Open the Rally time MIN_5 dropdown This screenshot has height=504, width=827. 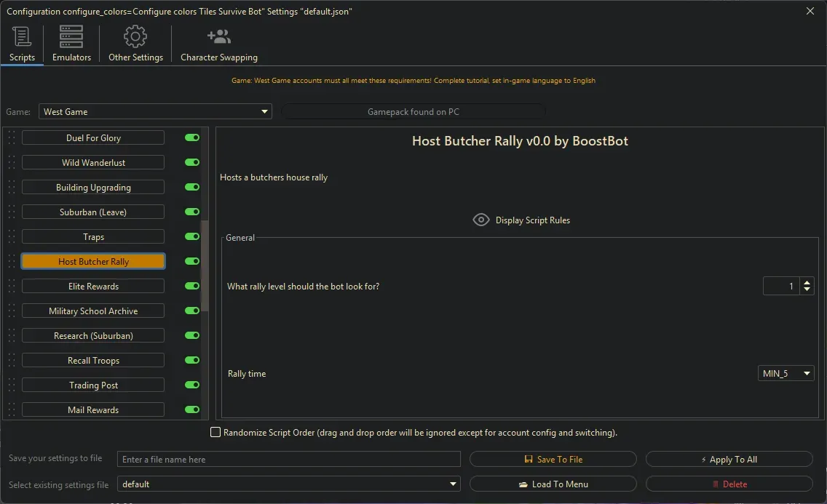786,374
